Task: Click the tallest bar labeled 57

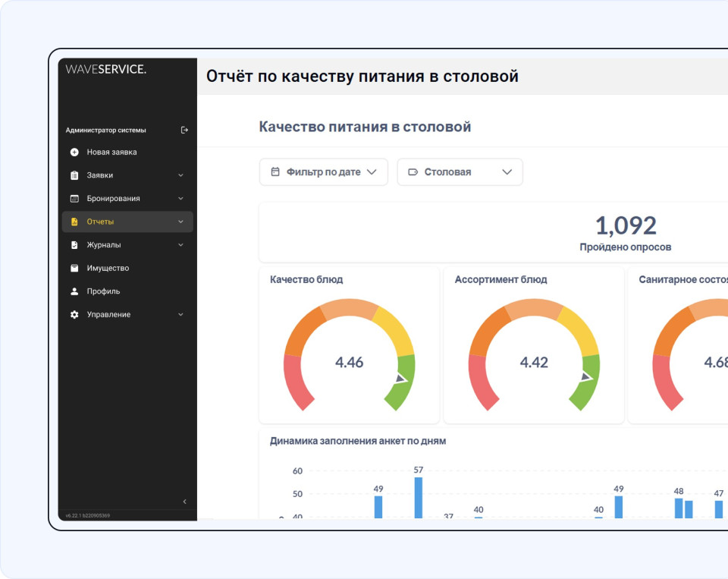Action: point(418,497)
